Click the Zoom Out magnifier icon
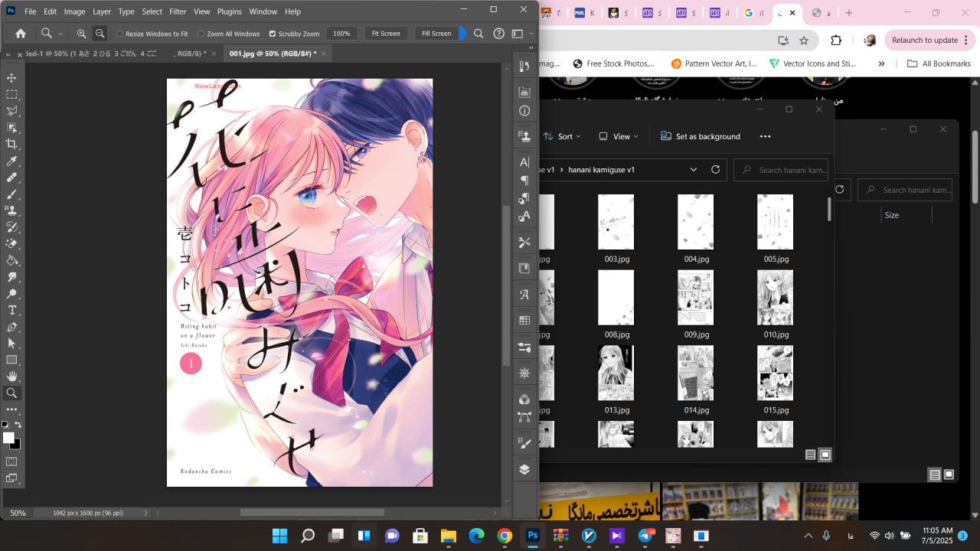This screenshot has width=980, height=551. point(100,34)
